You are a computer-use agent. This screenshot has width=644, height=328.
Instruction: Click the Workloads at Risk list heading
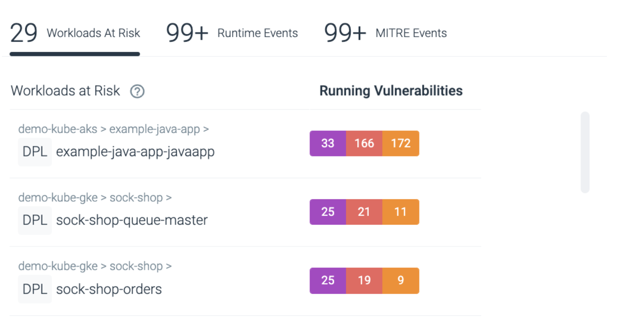coord(65,91)
